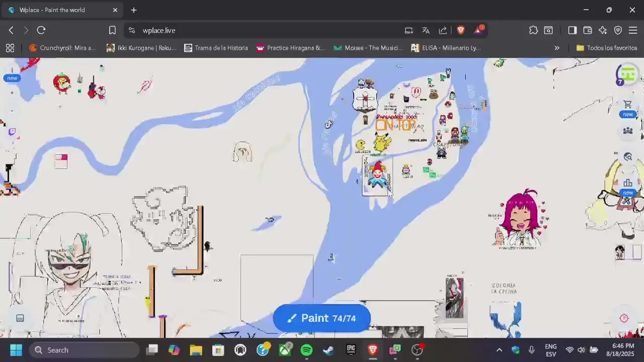The width and height of the screenshot is (644, 362).
Task: Open the store shopping cart
Action: point(627,105)
